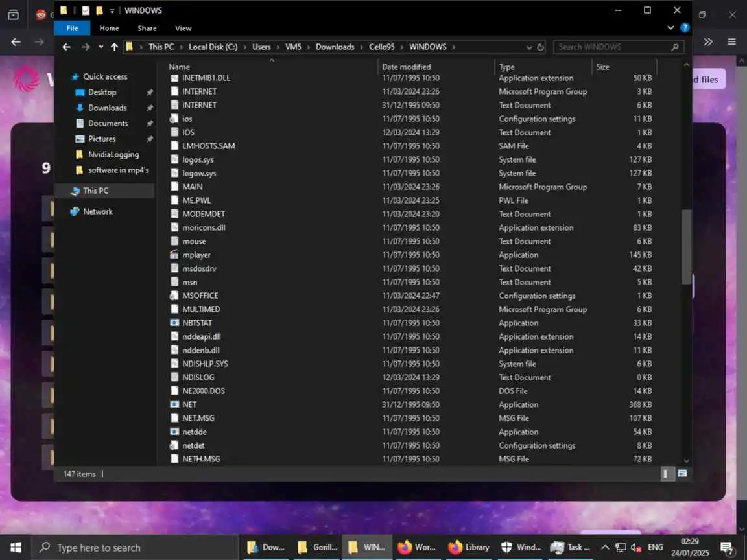Select the moricons.dll file
Screen dimensions: 747x560
204,227
